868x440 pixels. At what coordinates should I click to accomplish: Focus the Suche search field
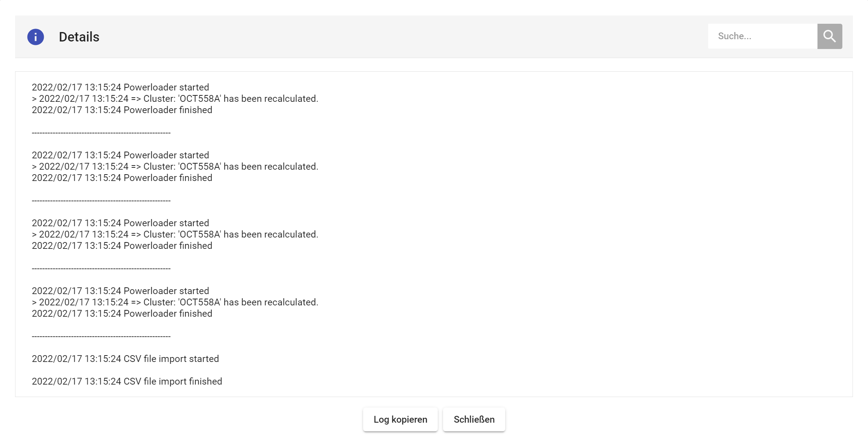pyautogui.click(x=762, y=36)
